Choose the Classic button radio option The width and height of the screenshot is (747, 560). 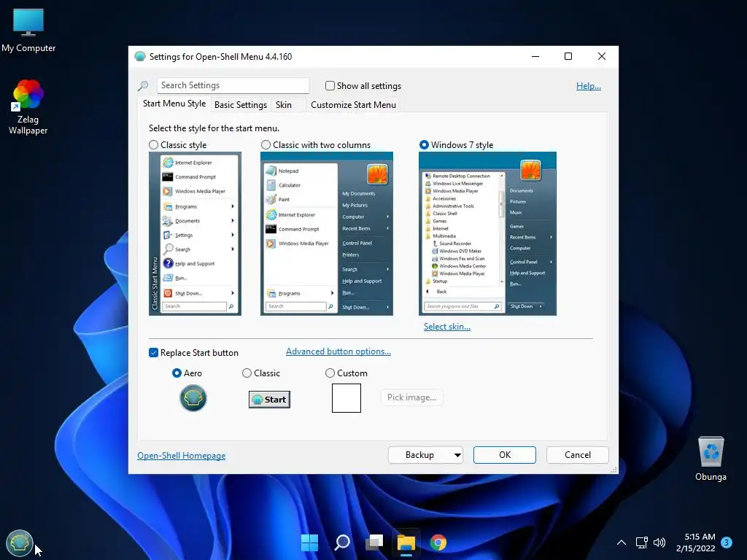[247, 373]
